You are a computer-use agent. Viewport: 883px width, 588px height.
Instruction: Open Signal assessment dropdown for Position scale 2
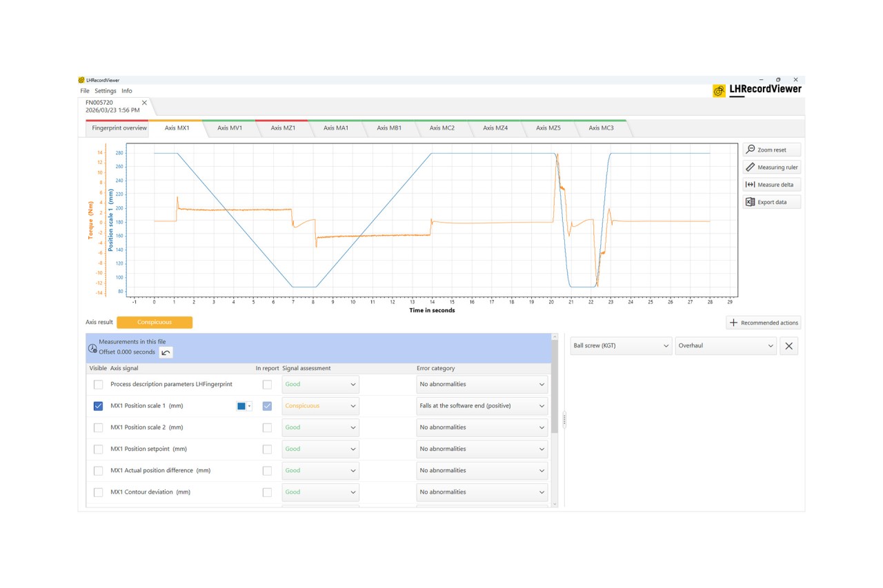320,427
